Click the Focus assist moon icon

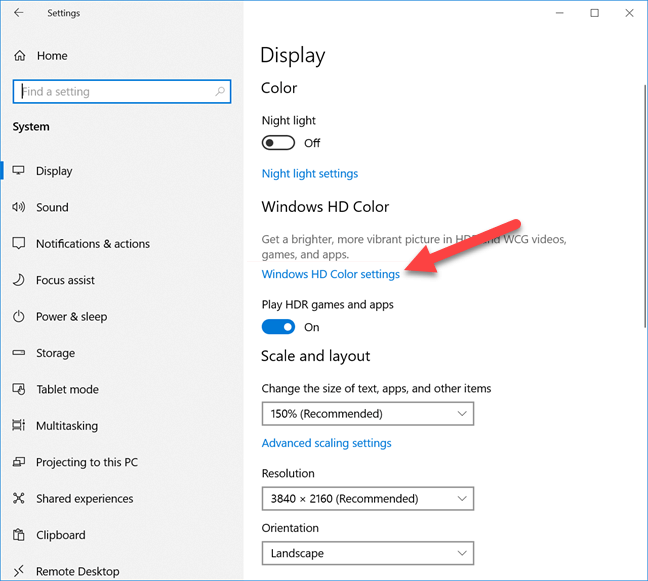(x=19, y=280)
